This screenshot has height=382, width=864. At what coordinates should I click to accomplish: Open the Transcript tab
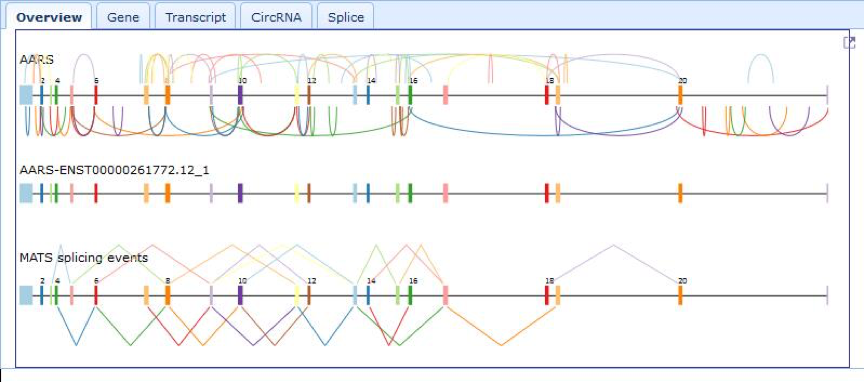(x=196, y=17)
